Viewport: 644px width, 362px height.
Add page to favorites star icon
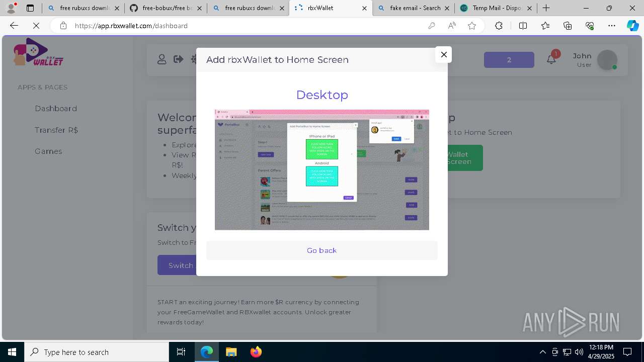tap(472, 26)
